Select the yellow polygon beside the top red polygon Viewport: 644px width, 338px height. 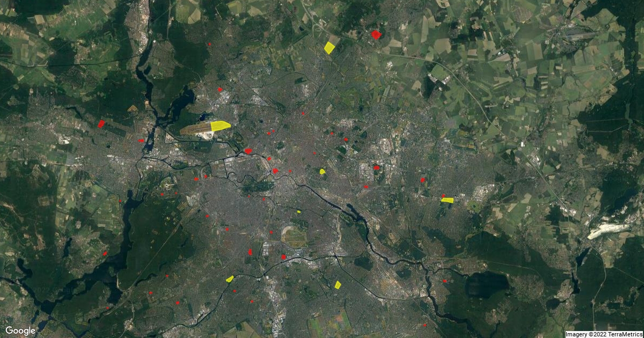[330, 48]
